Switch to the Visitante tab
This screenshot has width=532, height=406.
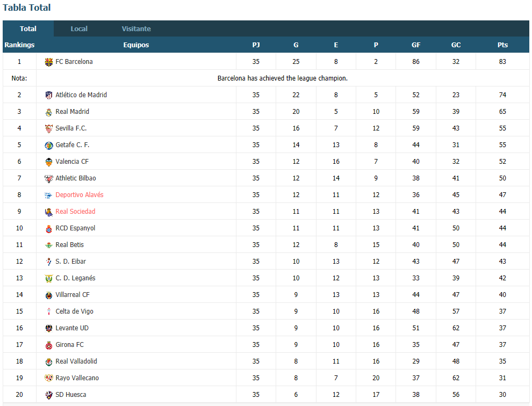tap(136, 29)
